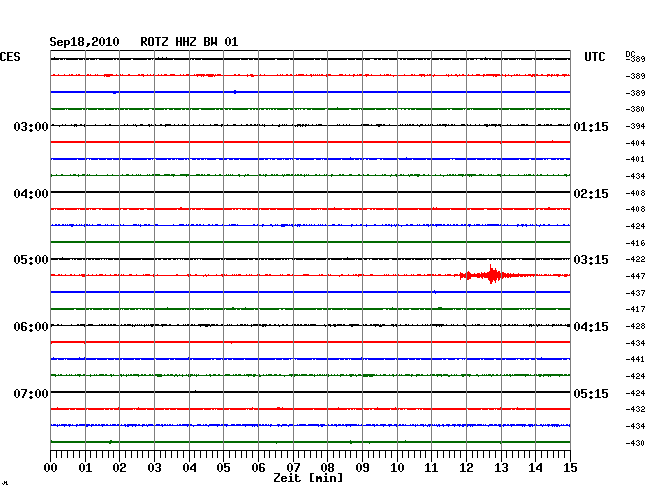The width and height of the screenshot is (650, 494).
Task: Select the "03:00" local time label
Action: pos(31,127)
